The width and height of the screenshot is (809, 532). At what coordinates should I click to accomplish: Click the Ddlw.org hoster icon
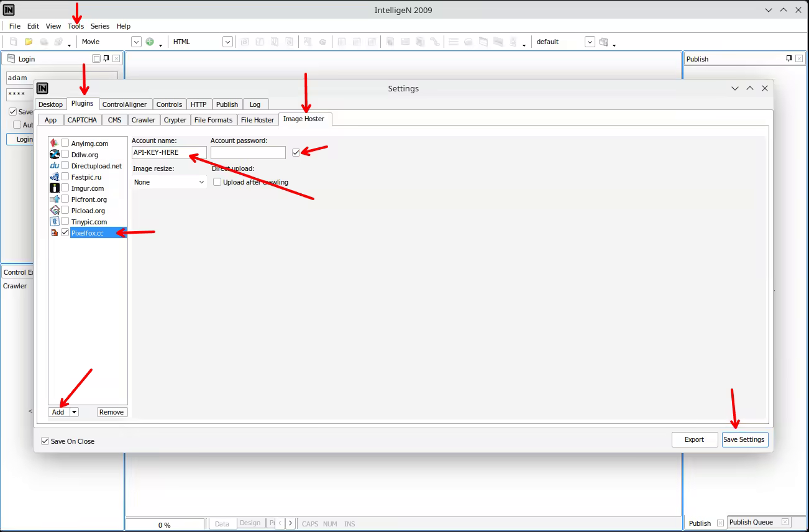(x=55, y=155)
